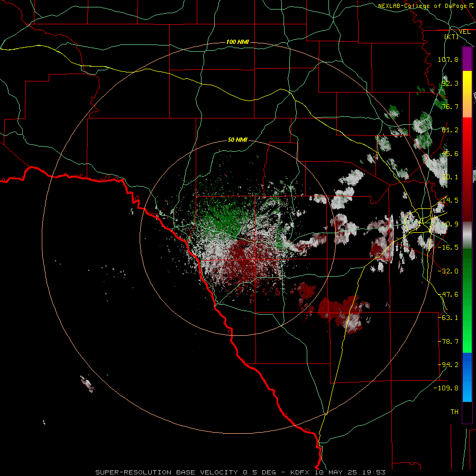The height and width of the screenshot is (476, 476).
Task: Select the -94.2 velocity scale value
Action: (448, 365)
